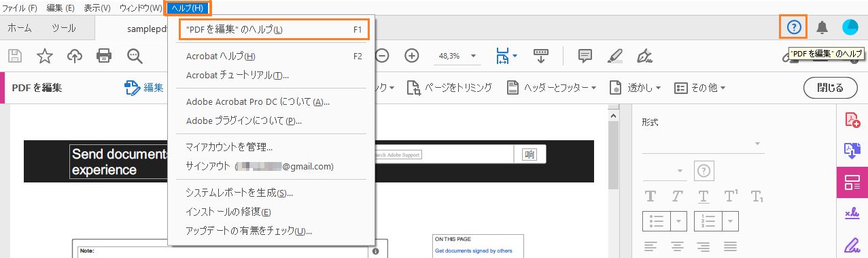Open the 表示(V) menu
This screenshot has width=868, height=258.
pyautogui.click(x=97, y=7)
